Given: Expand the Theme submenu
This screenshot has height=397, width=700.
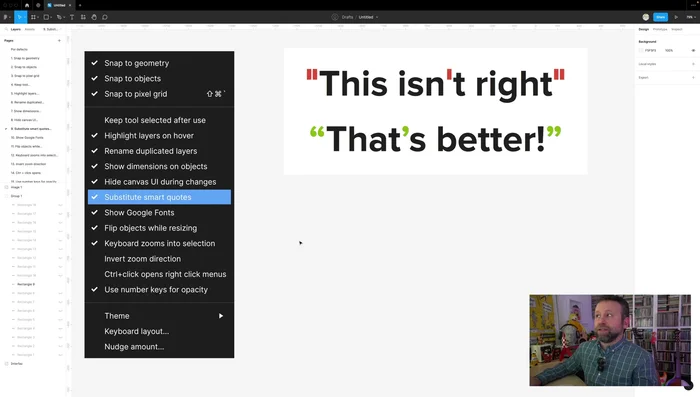Looking at the screenshot, I should coord(159,316).
